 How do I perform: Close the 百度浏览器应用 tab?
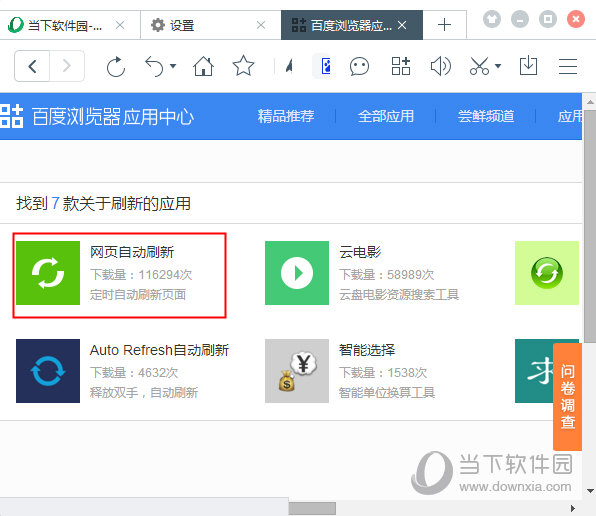pyautogui.click(x=402, y=25)
